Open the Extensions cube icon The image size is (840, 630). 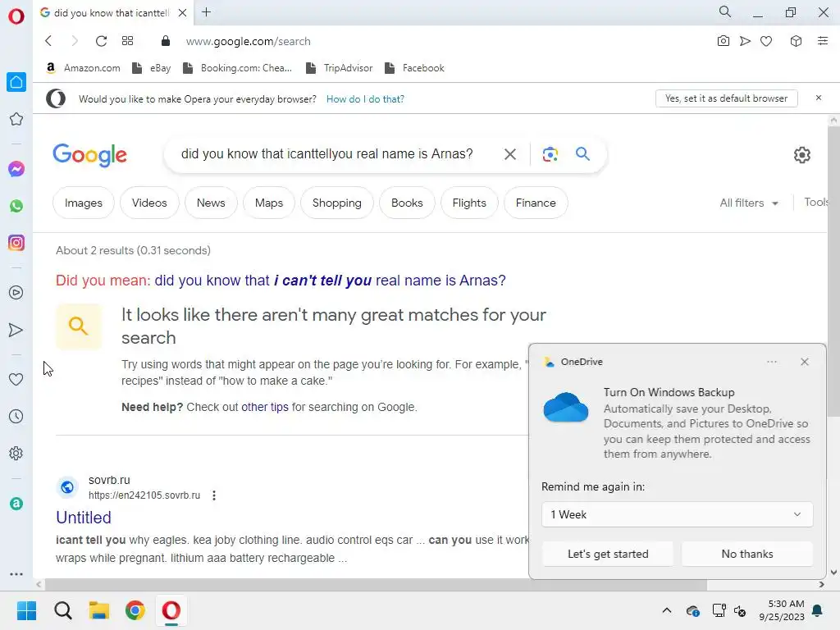[796, 41]
